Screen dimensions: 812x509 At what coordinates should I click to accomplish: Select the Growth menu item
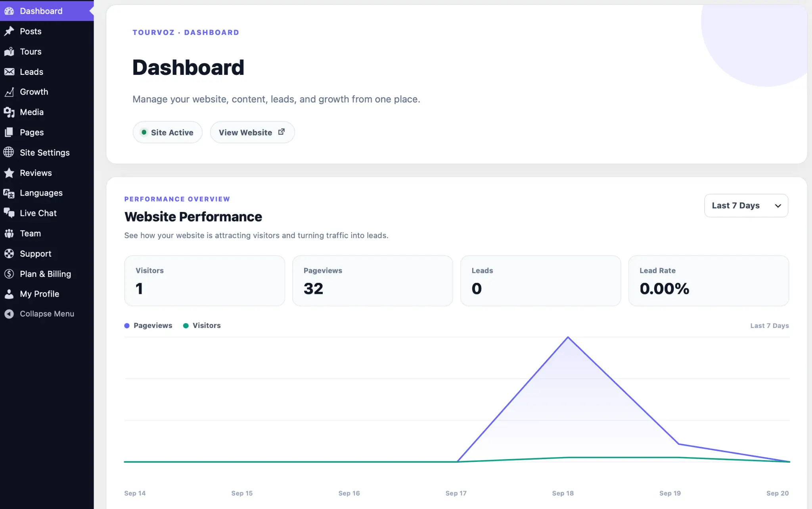pyautogui.click(x=47, y=92)
